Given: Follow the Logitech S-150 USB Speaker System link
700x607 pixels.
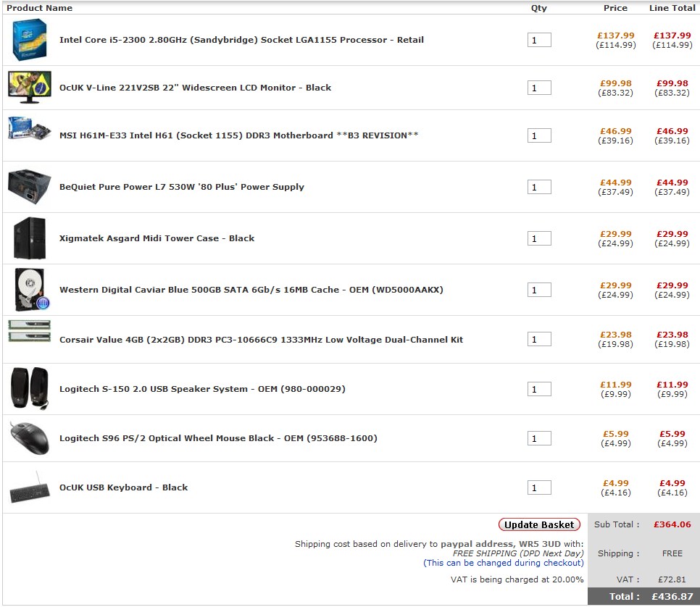Looking at the screenshot, I should [x=202, y=389].
